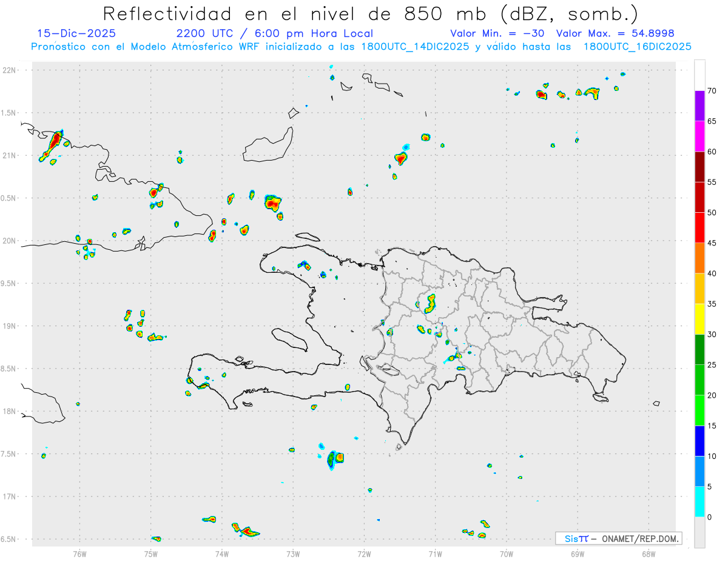Click the colorbar scale value '35'
Viewport: 728px width, 562px height.
[x=712, y=304]
